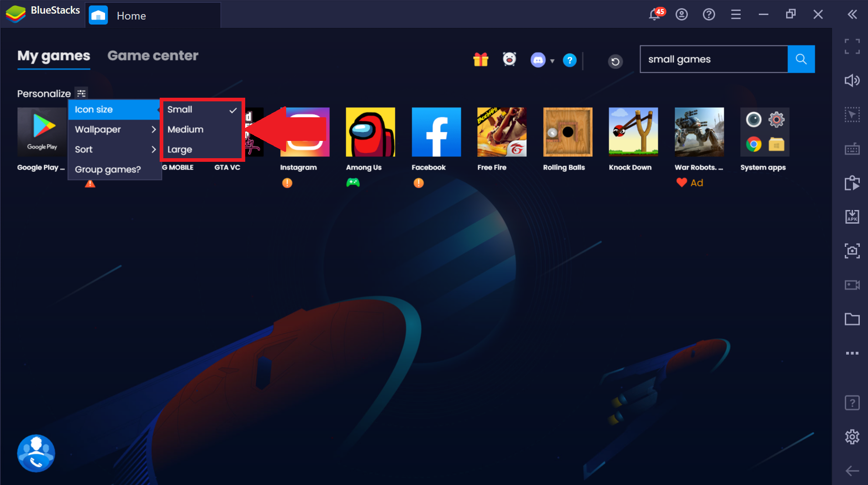Expand the Wallpaper submenu
The width and height of the screenshot is (868, 485).
114,130
